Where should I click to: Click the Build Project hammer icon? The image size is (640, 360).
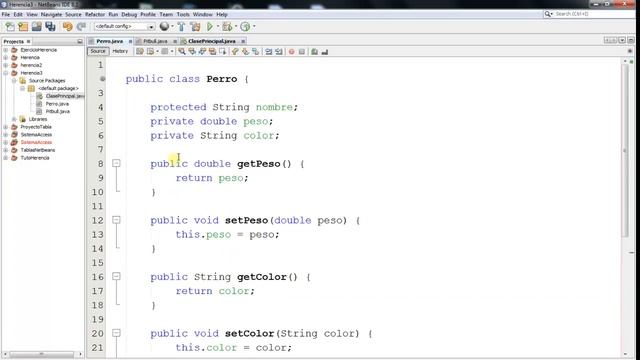click(x=181, y=27)
